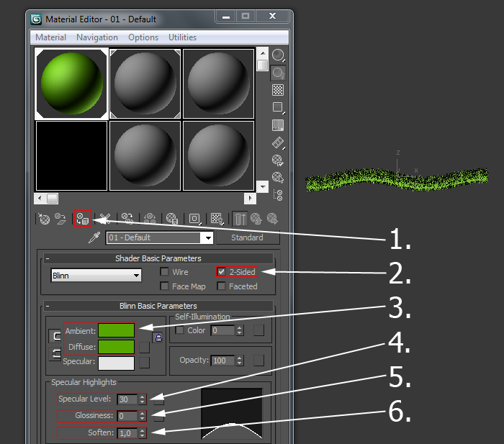Click the Glossiness map button
This screenshot has width=504, height=444.
click(x=159, y=416)
